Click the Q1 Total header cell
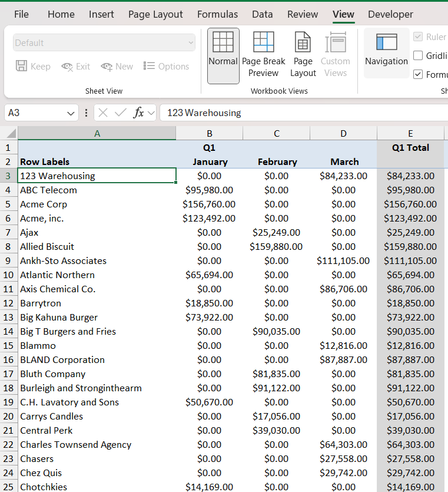Image resolution: width=448 pixels, height=492 pixels. pyautogui.click(x=410, y=147)
